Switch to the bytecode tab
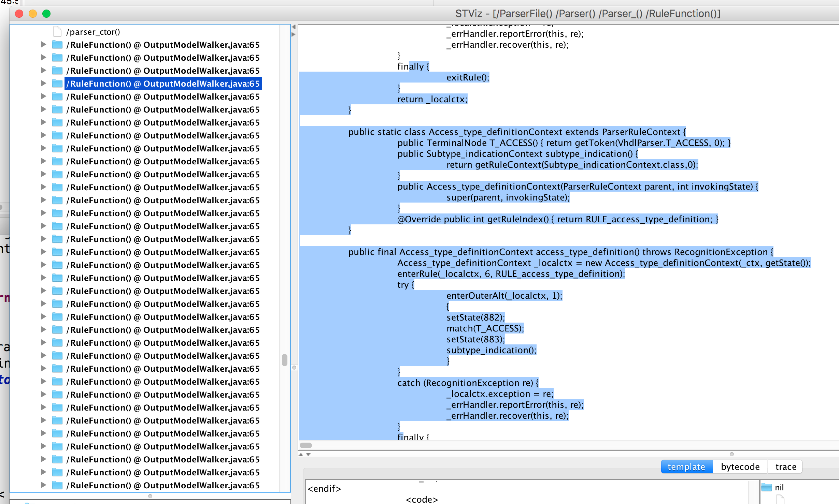Viewport: 839px width, 504px height. pos(739,466)
